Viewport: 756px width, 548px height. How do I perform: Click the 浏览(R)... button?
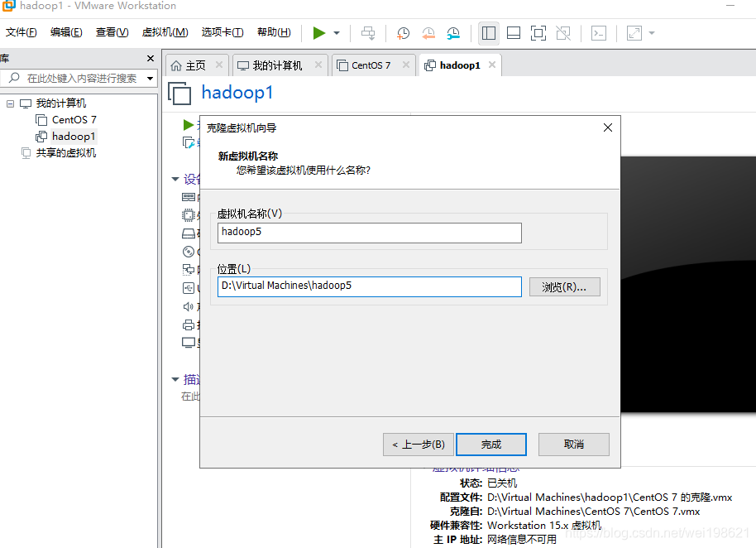[x=565, y=286]
